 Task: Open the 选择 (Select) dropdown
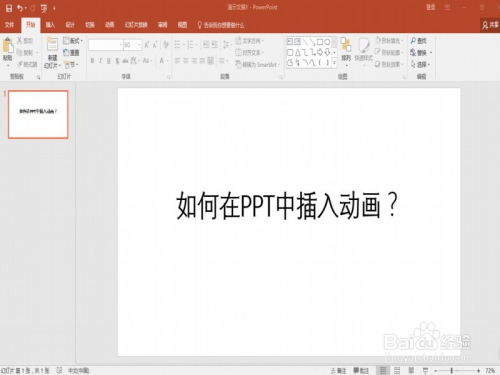[x=420, y=64]
